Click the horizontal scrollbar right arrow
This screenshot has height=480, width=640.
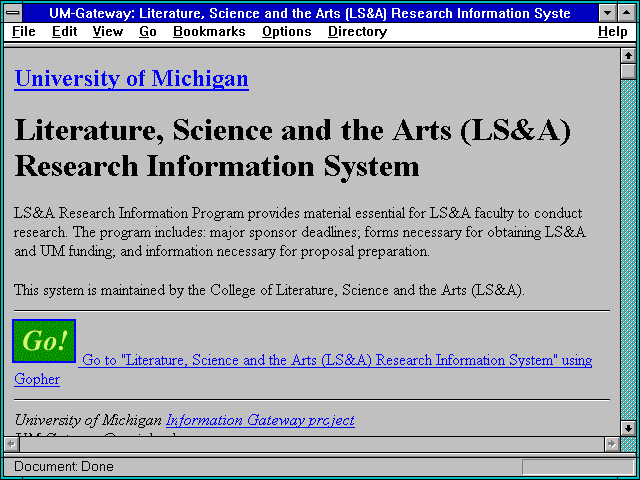(x=612, y=444)
